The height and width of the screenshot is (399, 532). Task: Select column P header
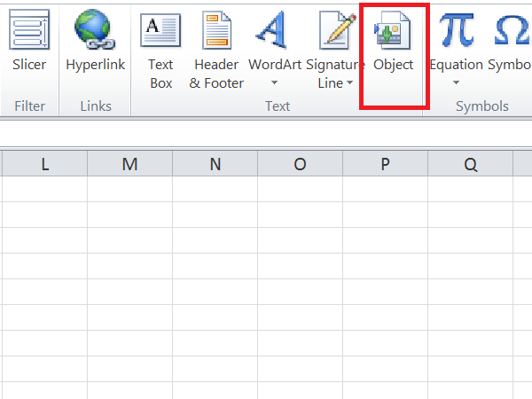[x=385, y=164]
